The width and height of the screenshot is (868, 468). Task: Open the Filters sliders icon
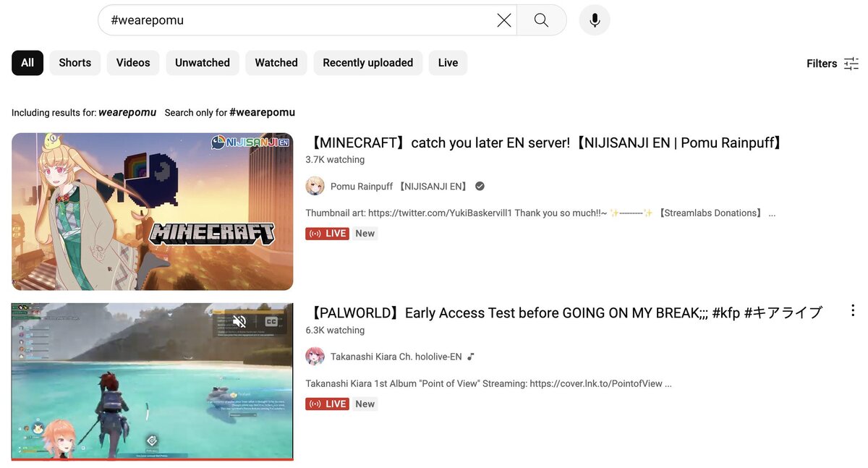[851, 64]
